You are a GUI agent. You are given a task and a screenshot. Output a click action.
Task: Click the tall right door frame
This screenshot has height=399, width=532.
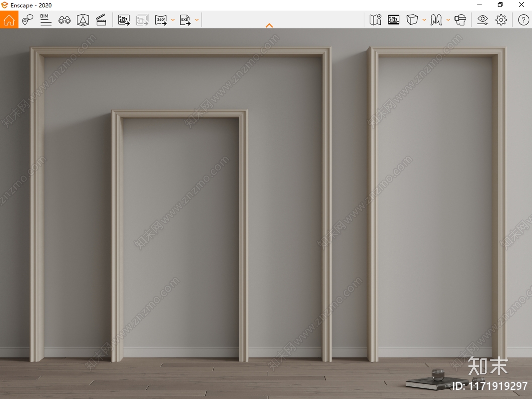coord(436,204)
